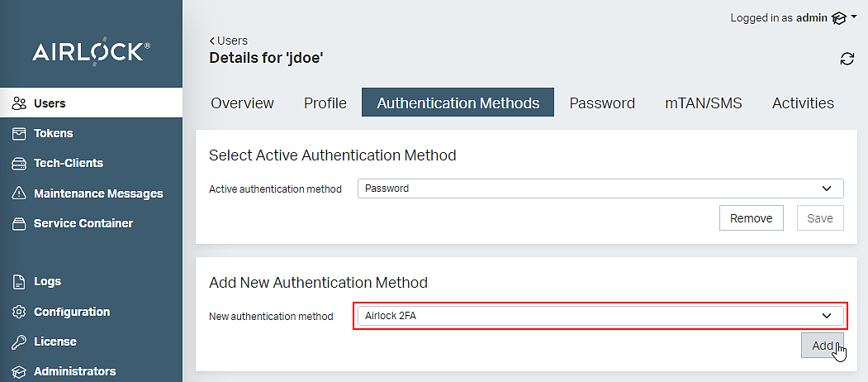Go to the mTAN/SMS tab
This screenshot has height=382, width=868.
click(703, 103)
